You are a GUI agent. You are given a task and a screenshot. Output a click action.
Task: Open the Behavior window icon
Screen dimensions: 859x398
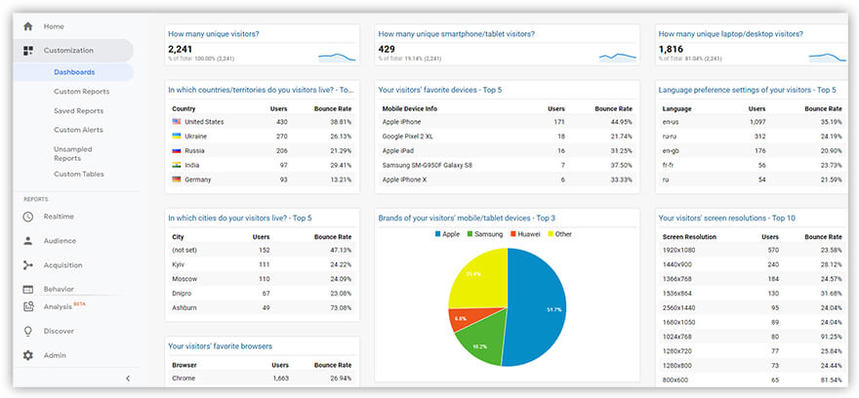point(28,289)
